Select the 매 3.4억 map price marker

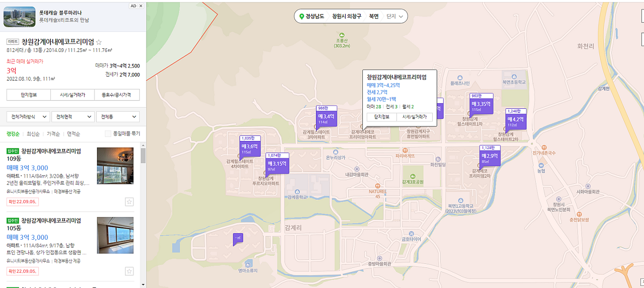[x=326, y=116]
